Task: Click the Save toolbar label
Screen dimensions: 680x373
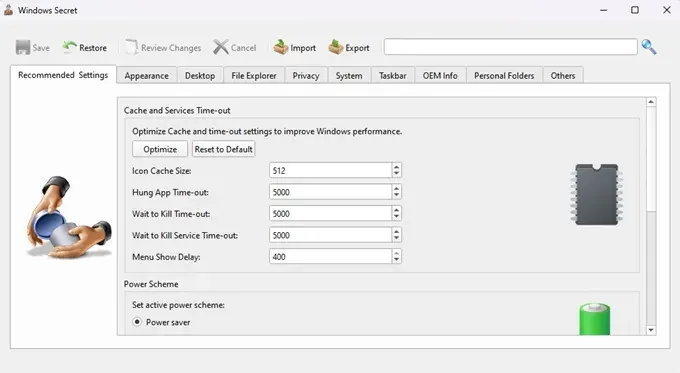Action: (x=41, y=48)
